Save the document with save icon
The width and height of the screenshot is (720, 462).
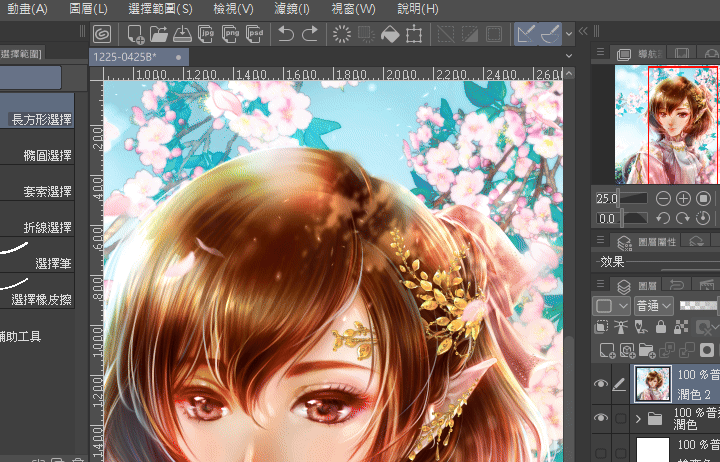click(x=182, y=34)
